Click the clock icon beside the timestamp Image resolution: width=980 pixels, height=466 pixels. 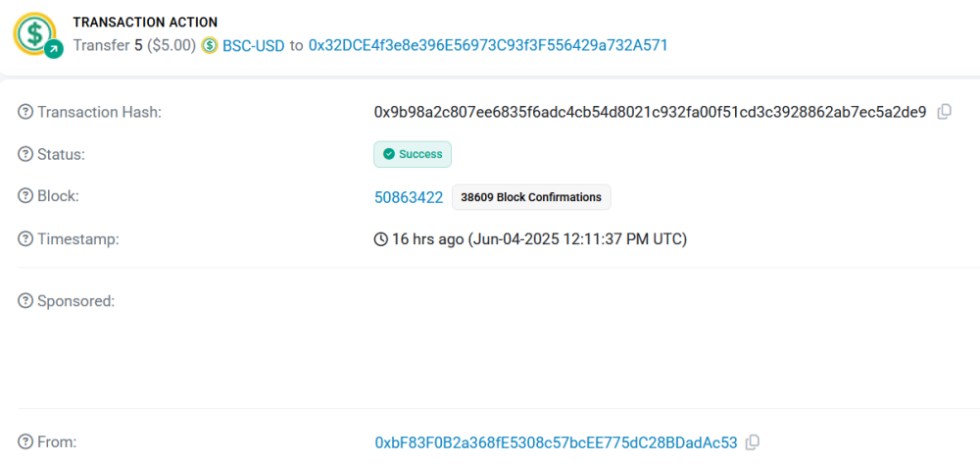coord(380,239)
